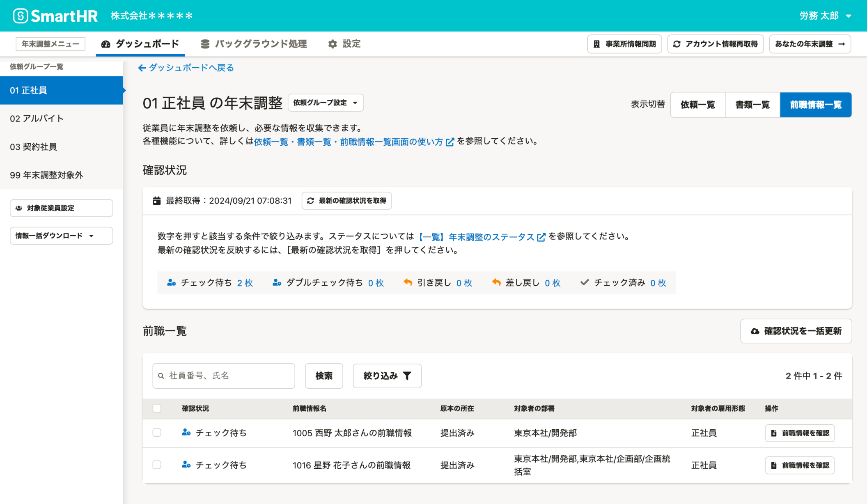Image resolution: width=867 pixels, height=504 pixels.
Task: Open the 労務 太郎 user menu
Action: tap(825, 16)
